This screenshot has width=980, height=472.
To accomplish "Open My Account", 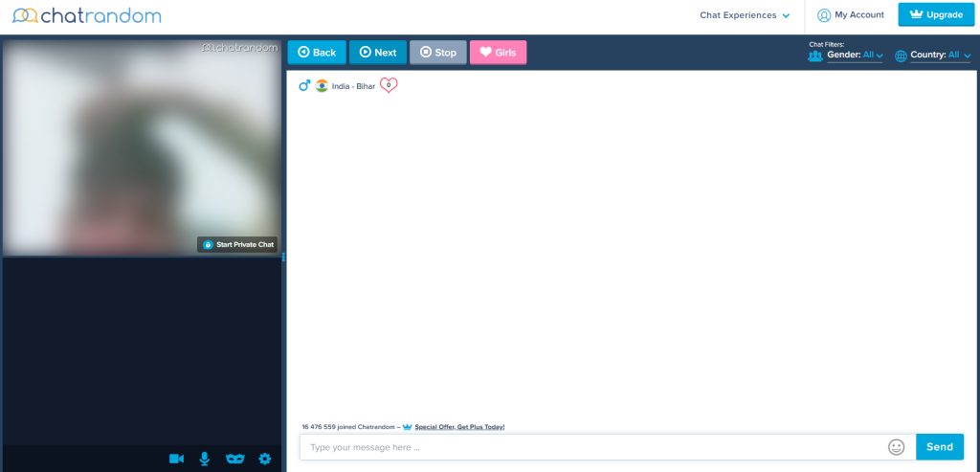I will coord(851,15).
